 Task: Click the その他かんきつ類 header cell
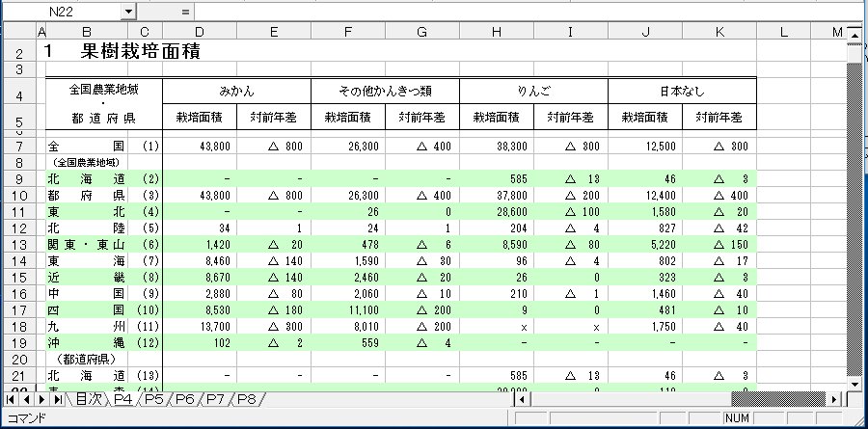point(385,91)
